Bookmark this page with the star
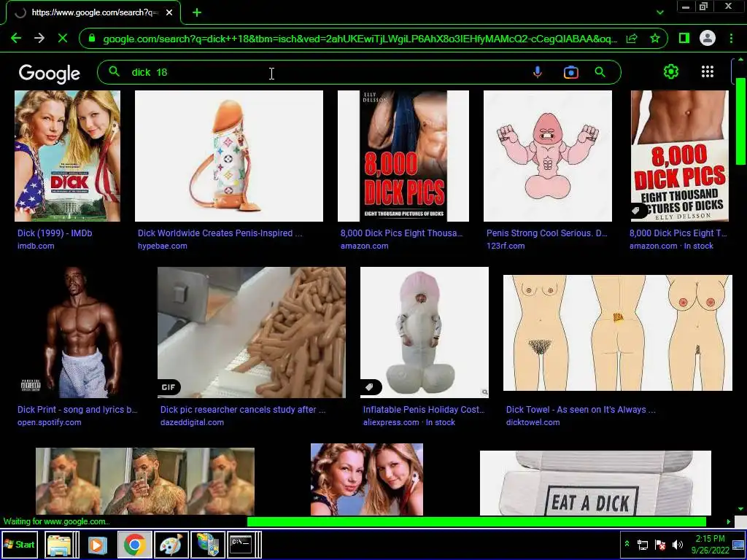Image resolution: width=747 pixels, height=560 pixels. point(655,38)
